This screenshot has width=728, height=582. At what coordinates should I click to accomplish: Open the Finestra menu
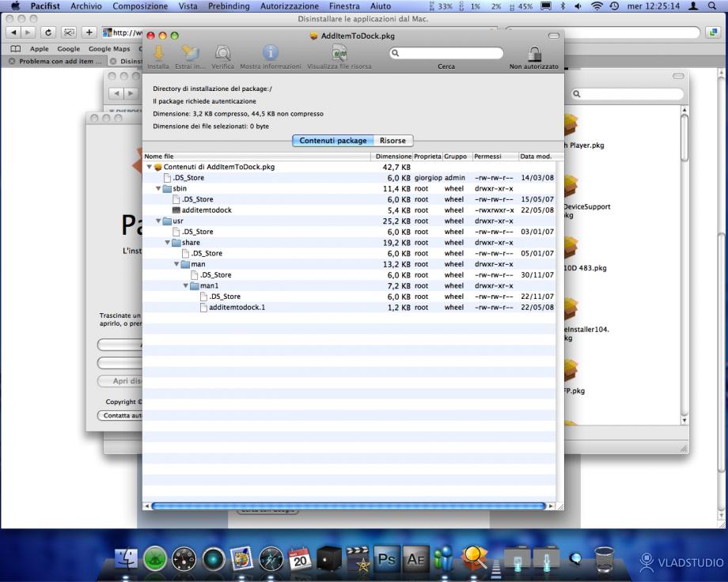[x=344, y=6]
